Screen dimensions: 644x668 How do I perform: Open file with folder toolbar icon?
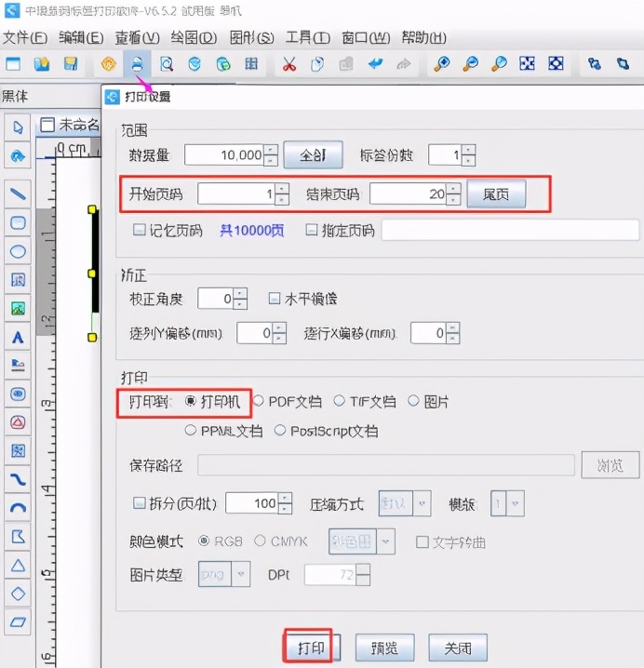click(x=42, y=64)
